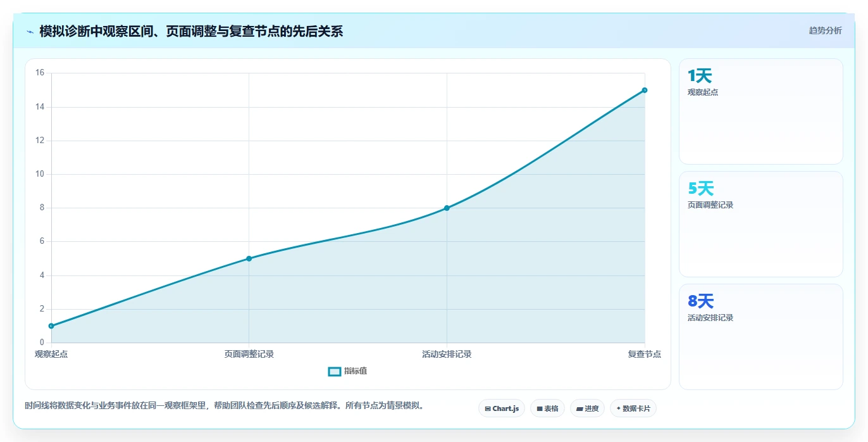Screen dimensions: 868x442
Task: Click data point at 活动安排记录
Action: click(447, 208)
